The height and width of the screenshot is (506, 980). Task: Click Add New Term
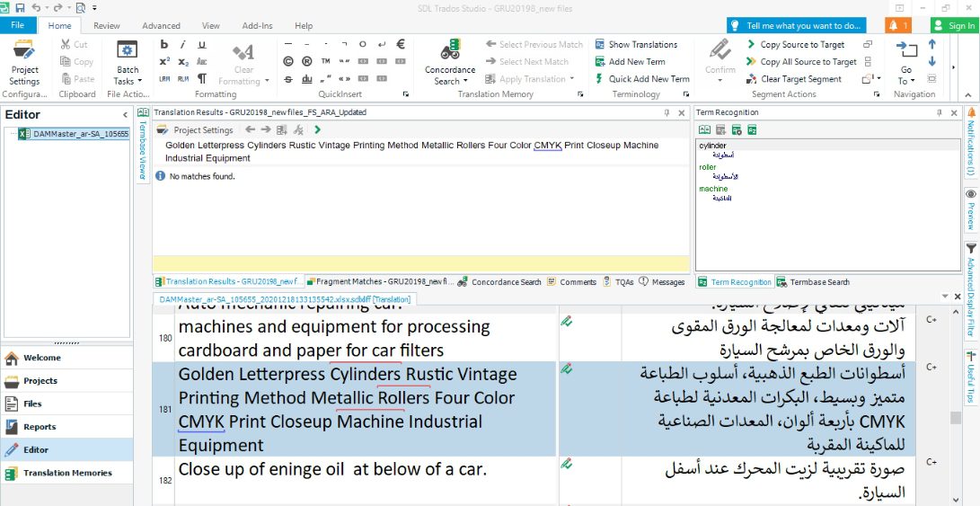point(630,61)
